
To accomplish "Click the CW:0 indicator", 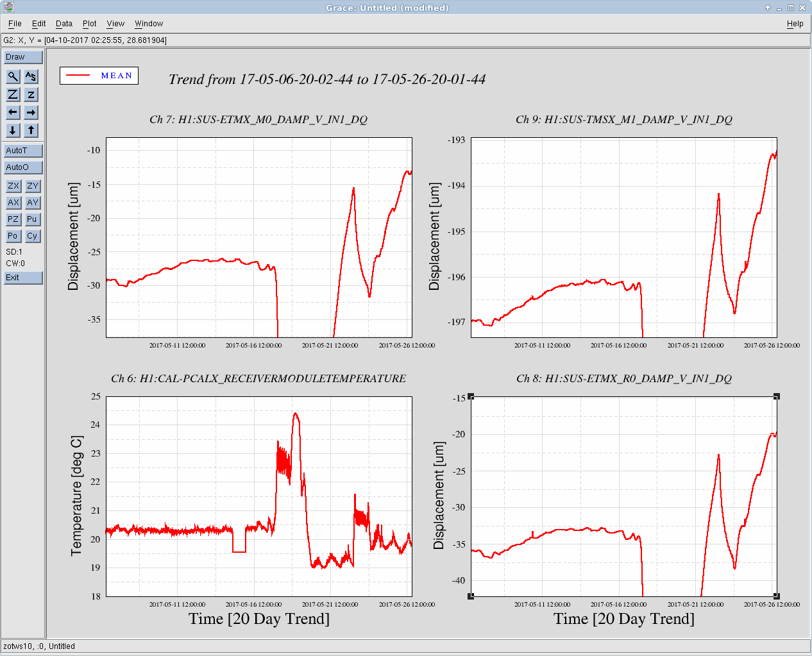I will coord(15,264).
